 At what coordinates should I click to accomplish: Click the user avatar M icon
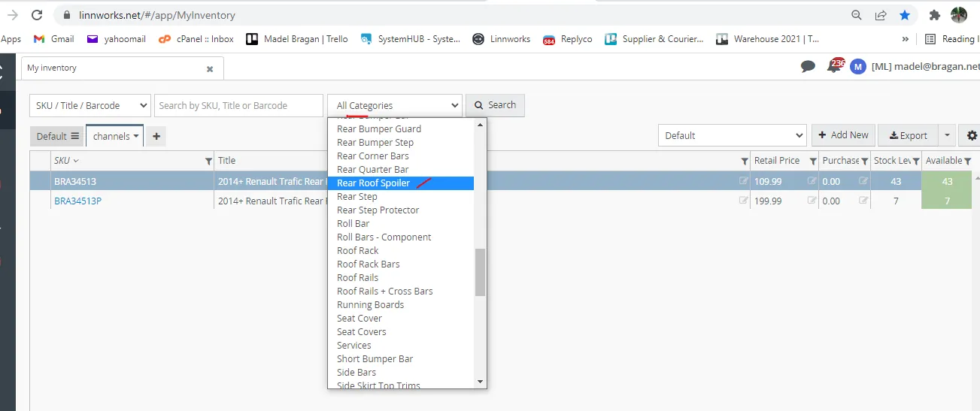858,67
